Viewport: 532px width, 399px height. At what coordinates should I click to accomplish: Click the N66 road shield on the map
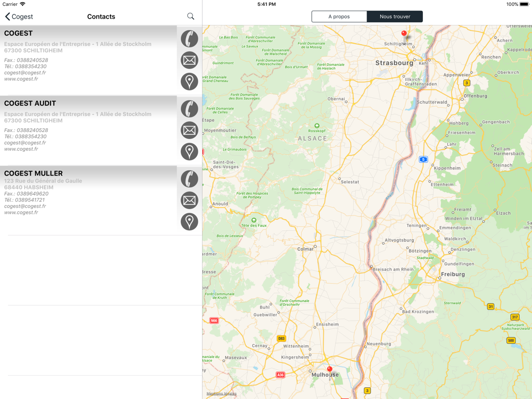[x=214, y=321]
